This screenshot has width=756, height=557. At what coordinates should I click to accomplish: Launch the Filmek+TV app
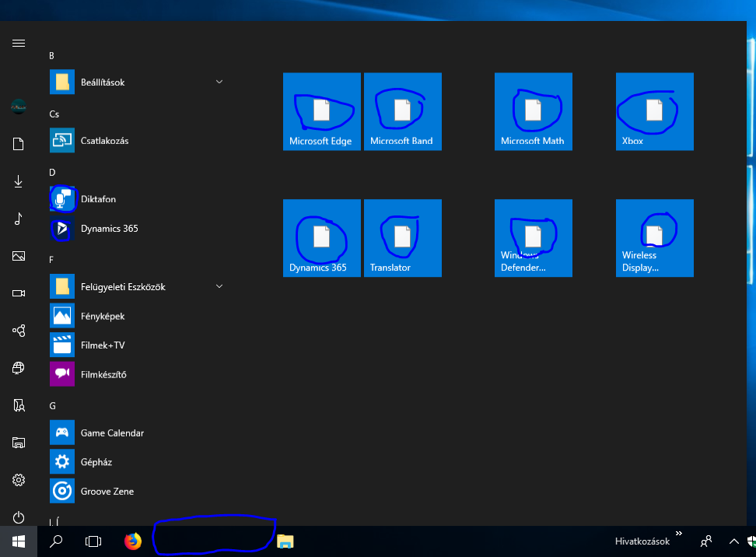137,345
